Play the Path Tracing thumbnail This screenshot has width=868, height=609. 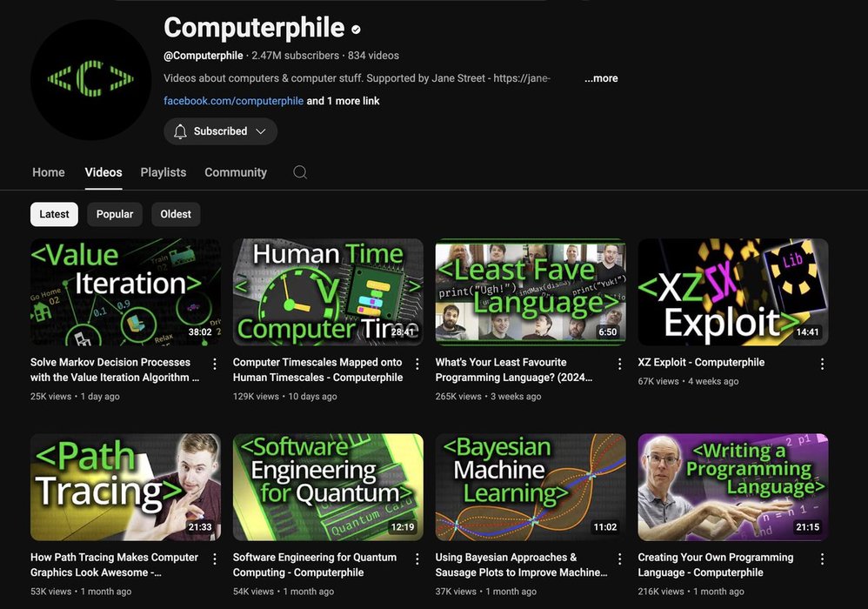(x=125, y=487)
